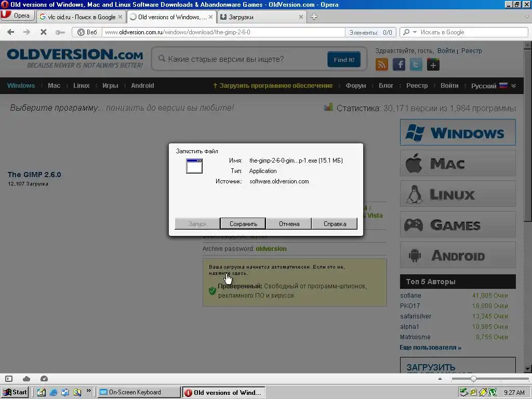Open Форум in navigation bar
The width and height of the screenshot is (532, 399).
point(355,86)
